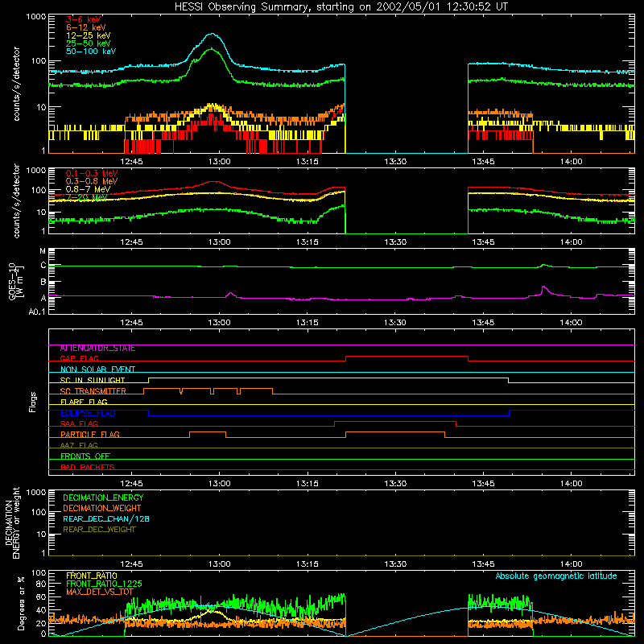The width and height of the screenshot is (644, 644).
Task: Select the AAZ_FLAG label
Action: [x=79, y=445]
